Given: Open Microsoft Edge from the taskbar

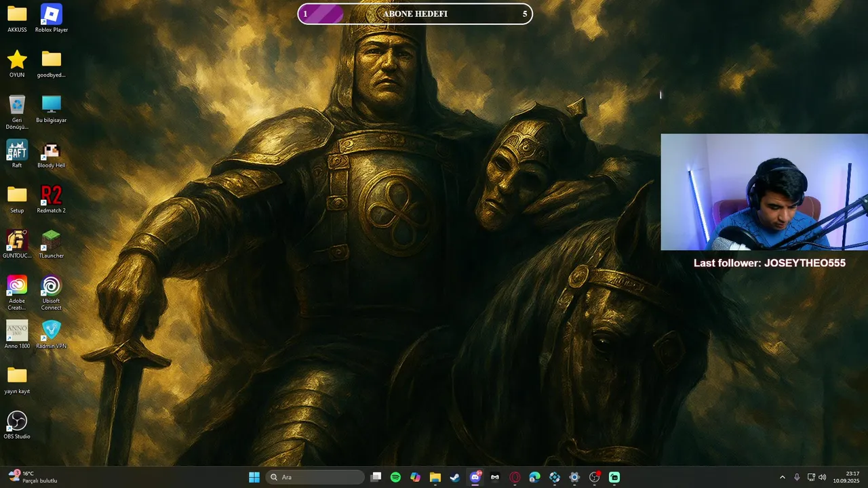Looking at the screenshot, I should tap(534, 477).
